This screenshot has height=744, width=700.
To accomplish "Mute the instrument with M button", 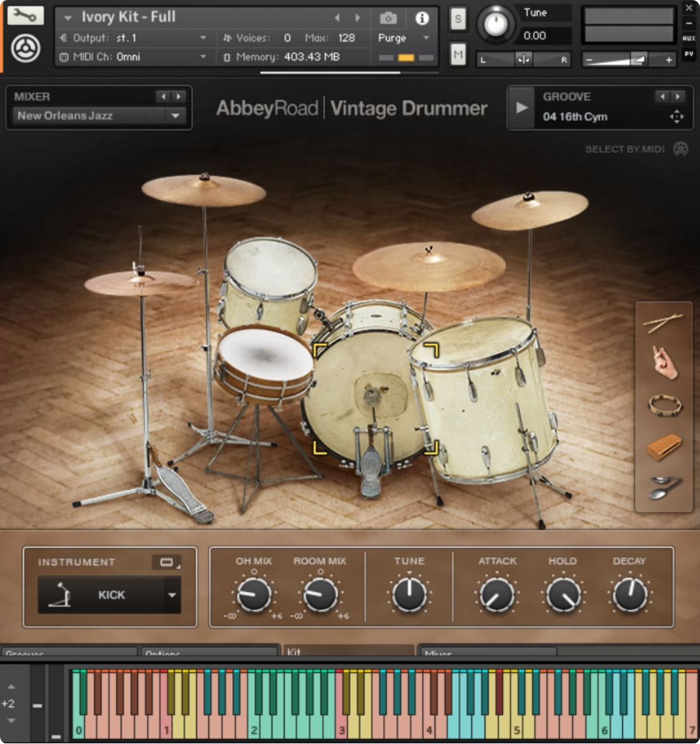I will [458, 55].
